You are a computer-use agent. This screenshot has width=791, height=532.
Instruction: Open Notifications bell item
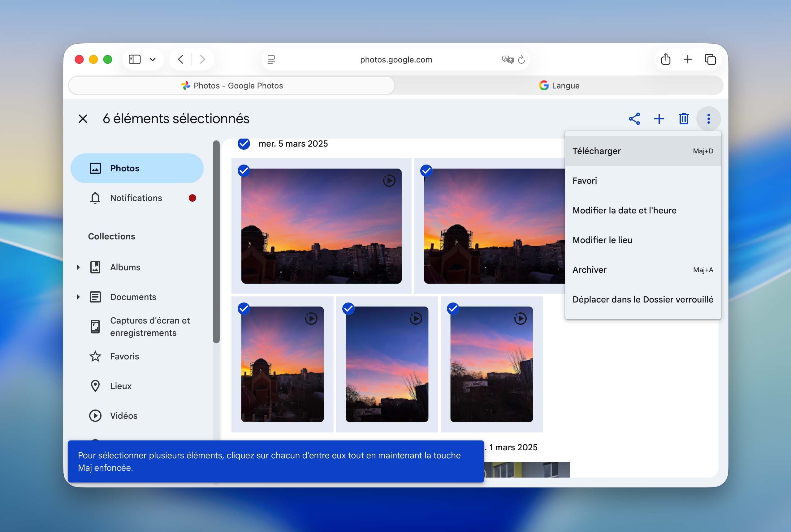point(137,198)
